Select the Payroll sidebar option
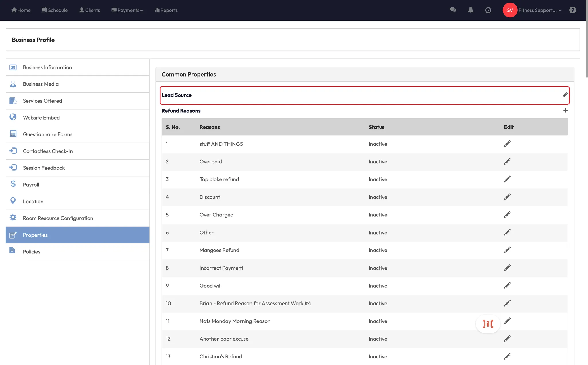Screen dimensions: 588x365 [x=31, y=185]
